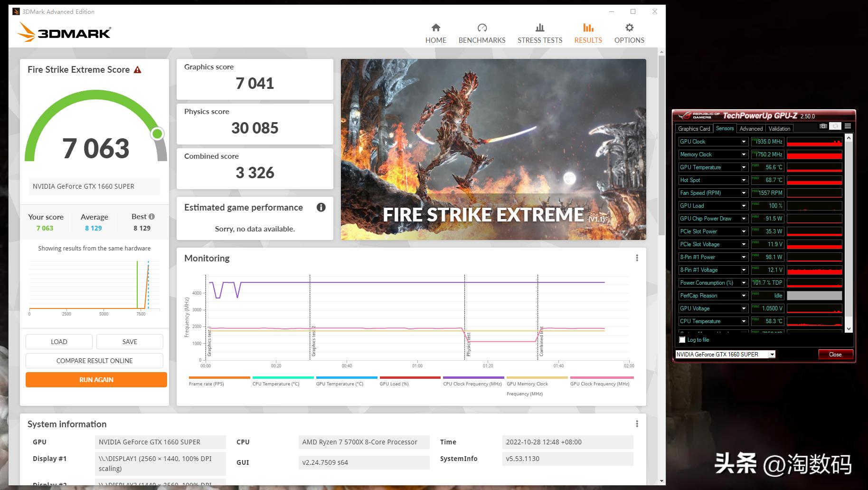Enable the Log to file checkbox in GPU-Z
The height and width of the screenshot is (490, 868).
coord(682,340)
